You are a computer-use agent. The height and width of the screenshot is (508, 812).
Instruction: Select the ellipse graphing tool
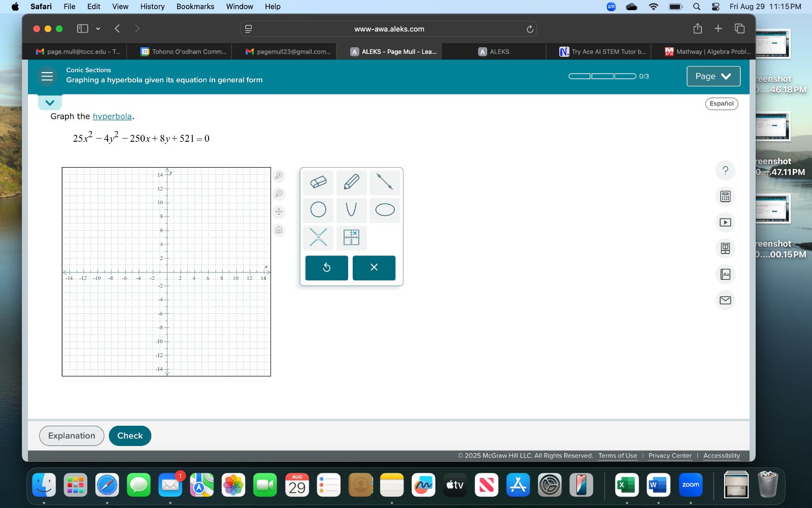click(x=385, y=210)
